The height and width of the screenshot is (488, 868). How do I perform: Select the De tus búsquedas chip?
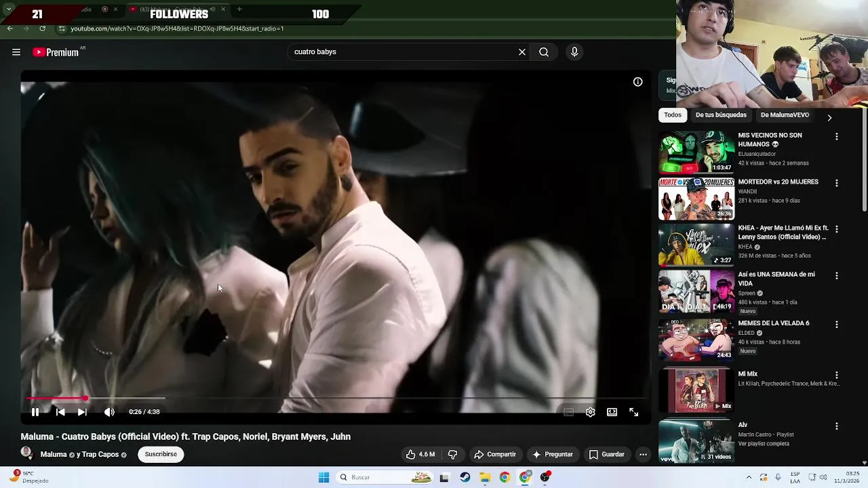(x=721, y=115)
